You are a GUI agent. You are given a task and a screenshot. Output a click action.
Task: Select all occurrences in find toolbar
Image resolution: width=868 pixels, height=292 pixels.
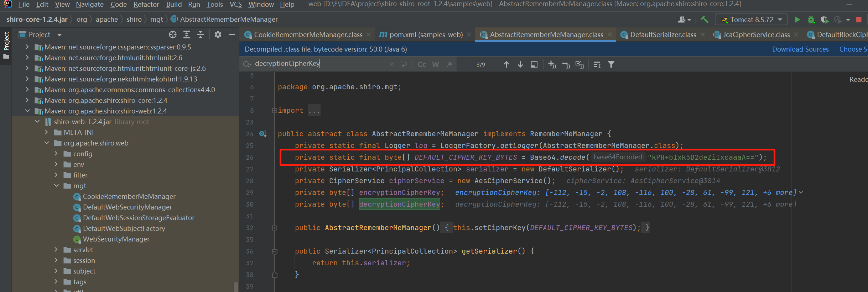(x=580, y=64)
